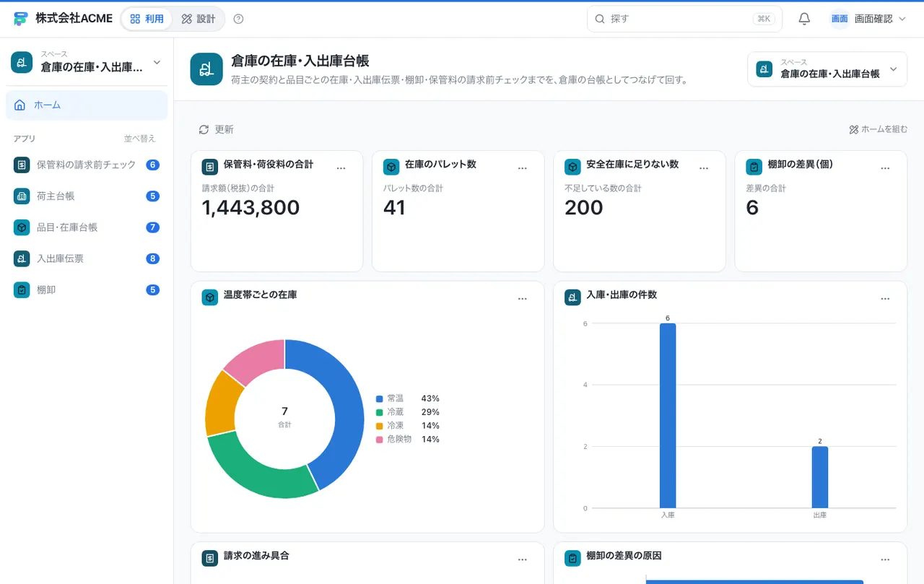This screenshot has height=584, width=924.
Task: Click the 常温 blue legend swatch
Action: tap(379, 398)
